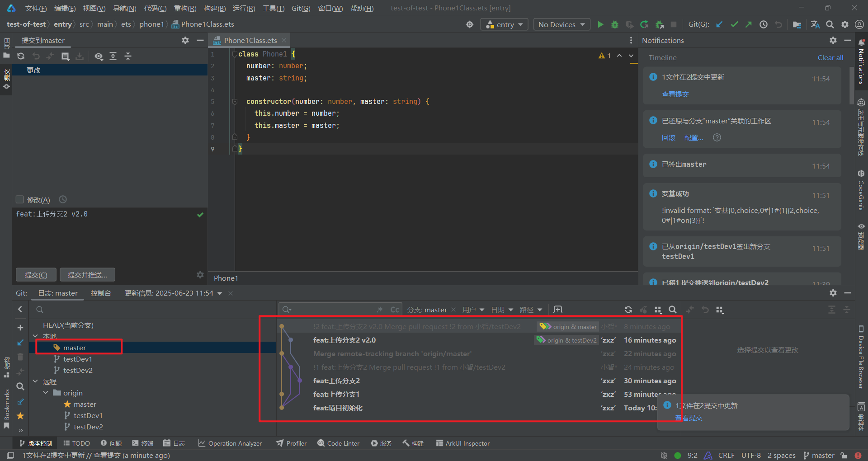
Task: Open the 路径 filter dropdown
Action: 531,310
